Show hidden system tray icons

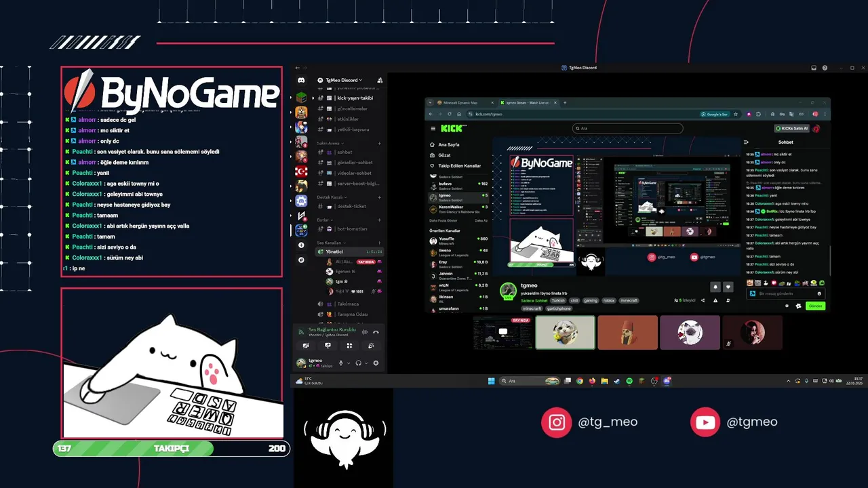coord(789,381)
